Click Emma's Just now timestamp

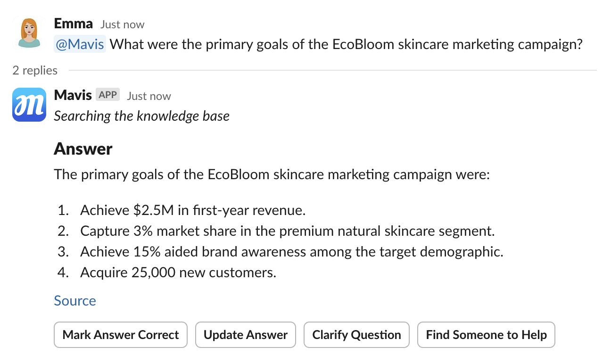point(122,25)
